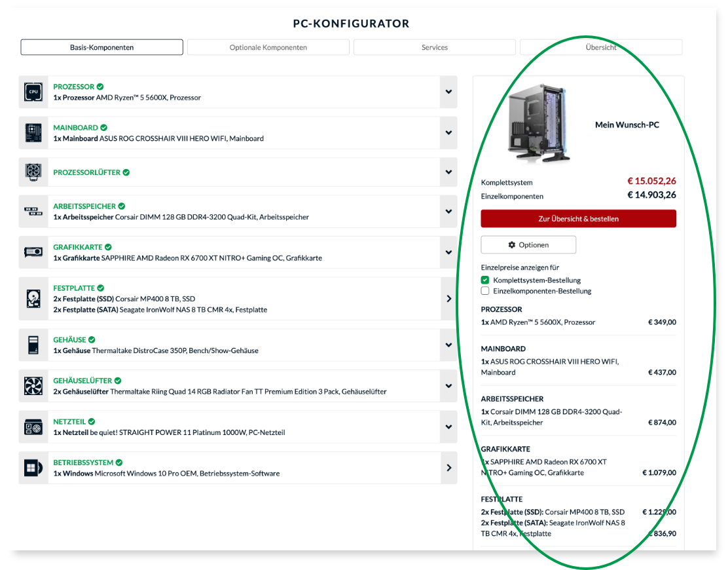
Task: Click the Festplatte hard drive icon
Action: [33, 299]
